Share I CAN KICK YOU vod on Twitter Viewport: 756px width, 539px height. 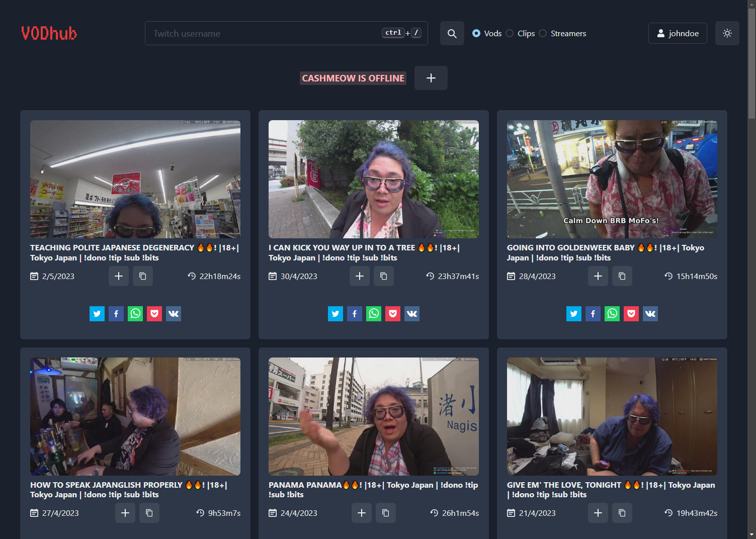click(x=335, y=314)
